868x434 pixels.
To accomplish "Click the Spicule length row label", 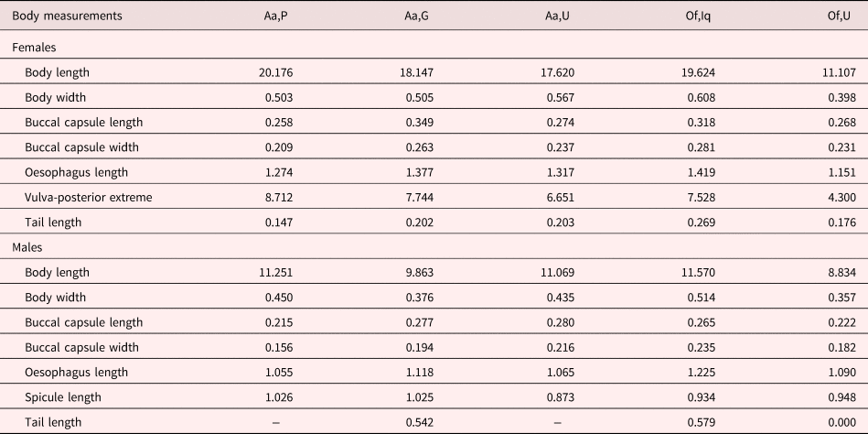I will [x=63, y=397].
